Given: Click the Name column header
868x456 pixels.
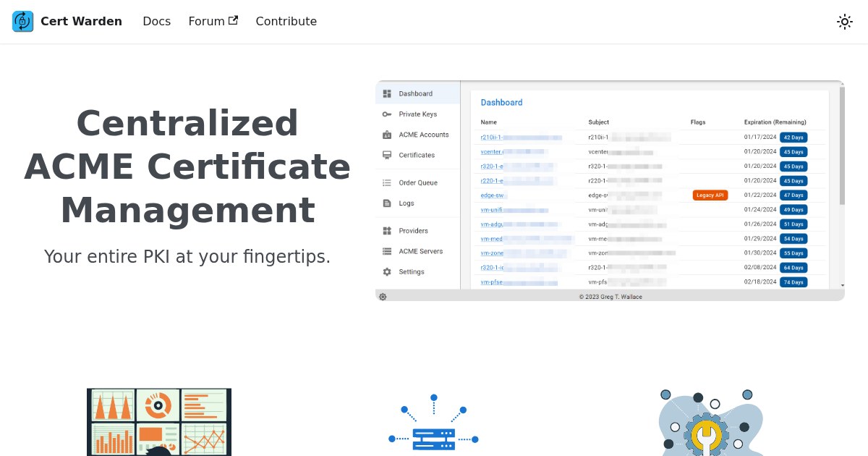Looking at the screenshot, I should click(x=489, y=122).
